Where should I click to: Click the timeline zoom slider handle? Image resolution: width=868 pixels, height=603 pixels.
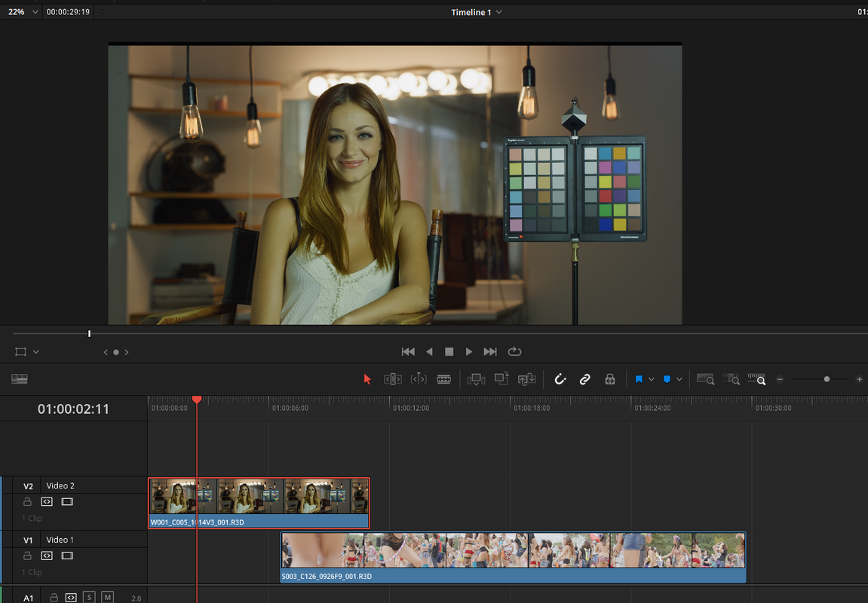coord(827,379)
